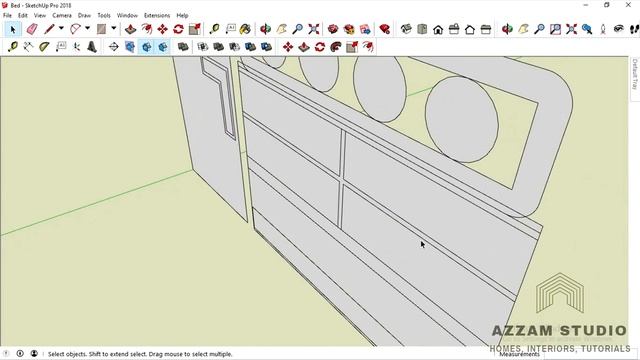Viewport: 640px width, 360px height.
Task: Go to Previous camera view
Action: coord(587,29)
